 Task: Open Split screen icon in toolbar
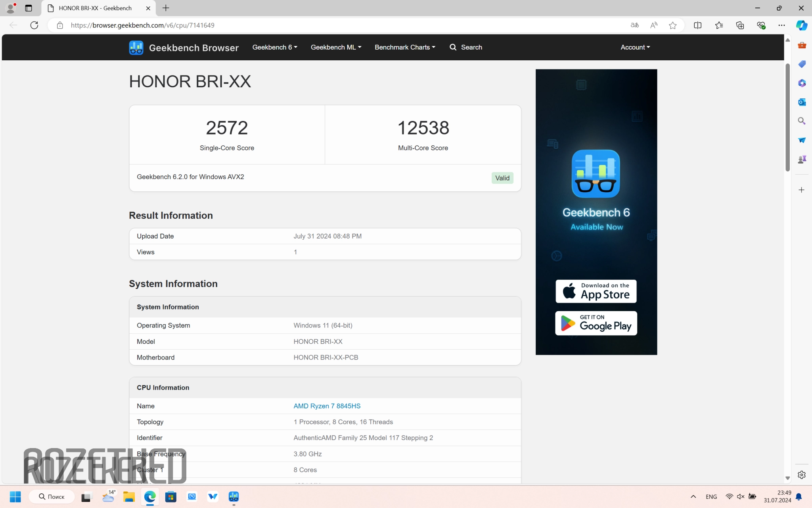coord(698,25)
